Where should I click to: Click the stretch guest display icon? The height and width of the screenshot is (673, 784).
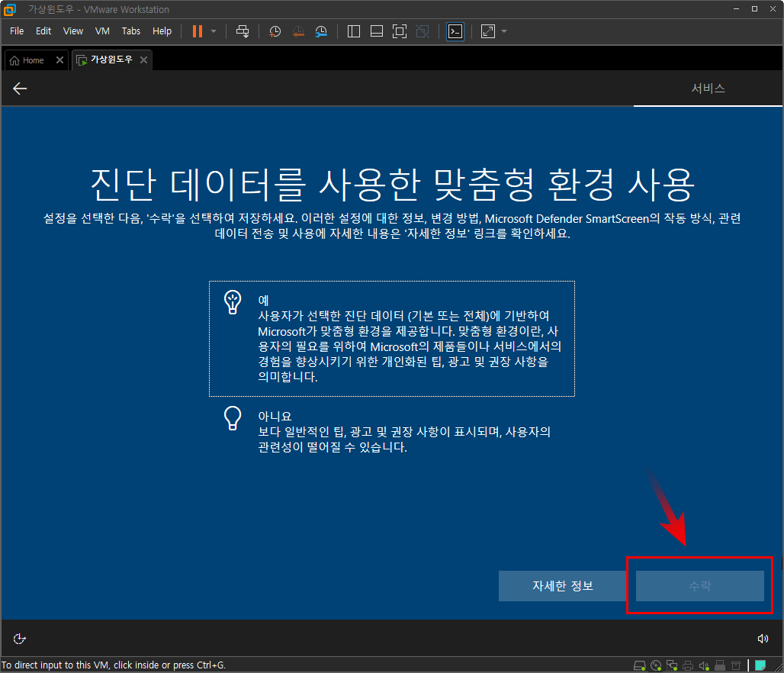[x=487, y=31]
